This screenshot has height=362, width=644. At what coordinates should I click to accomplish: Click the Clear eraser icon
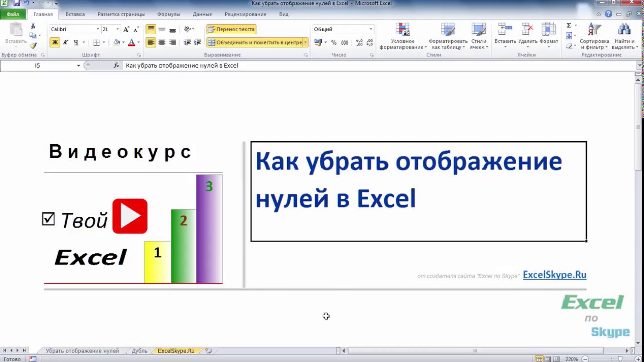tap(569, 46)
